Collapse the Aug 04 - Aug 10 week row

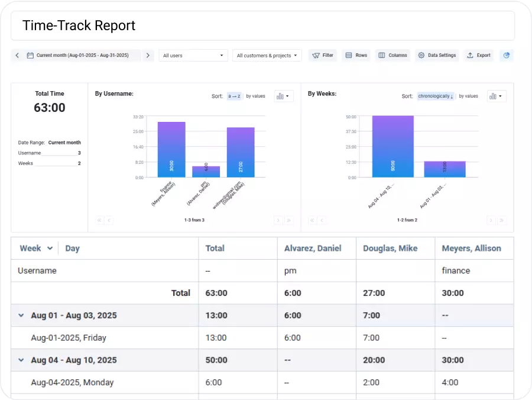pos(21,360)
